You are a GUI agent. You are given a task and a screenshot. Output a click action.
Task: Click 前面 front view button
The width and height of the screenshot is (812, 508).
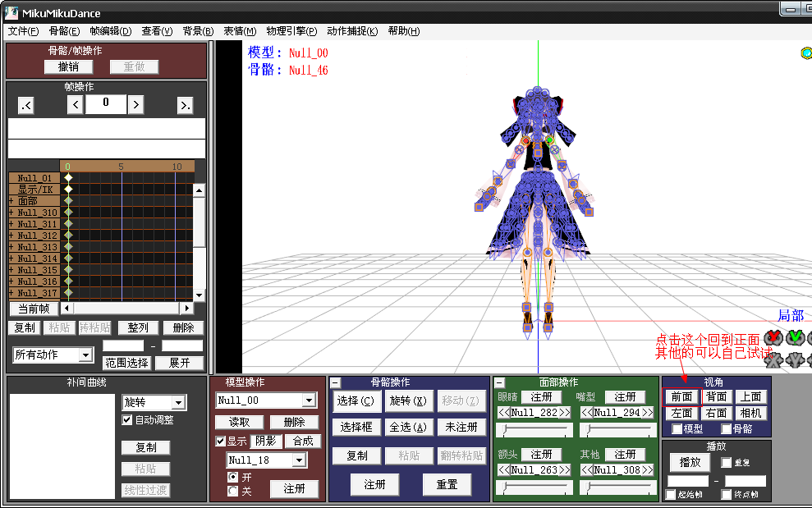pos(681,396)
